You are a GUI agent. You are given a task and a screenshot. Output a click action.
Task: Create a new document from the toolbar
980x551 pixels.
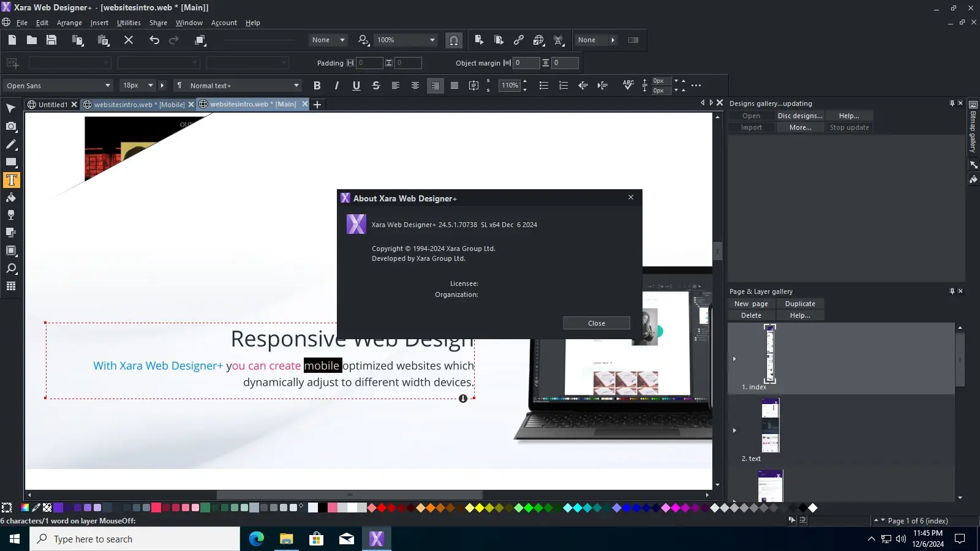[12, 40]
